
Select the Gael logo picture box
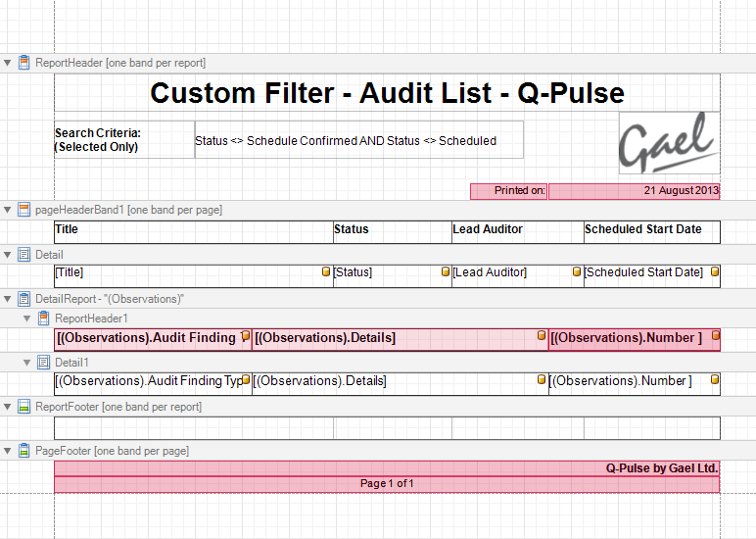670,143
